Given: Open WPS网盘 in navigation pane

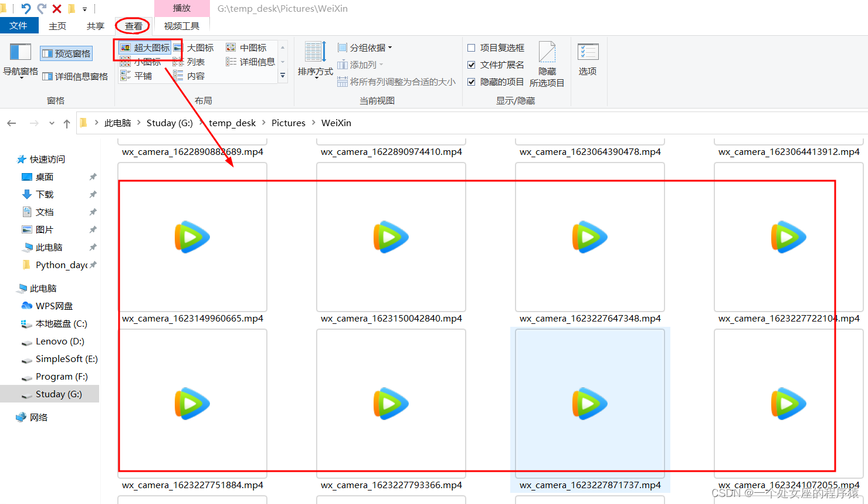Looking at the screenshot, I should click(x=47, y=306).
